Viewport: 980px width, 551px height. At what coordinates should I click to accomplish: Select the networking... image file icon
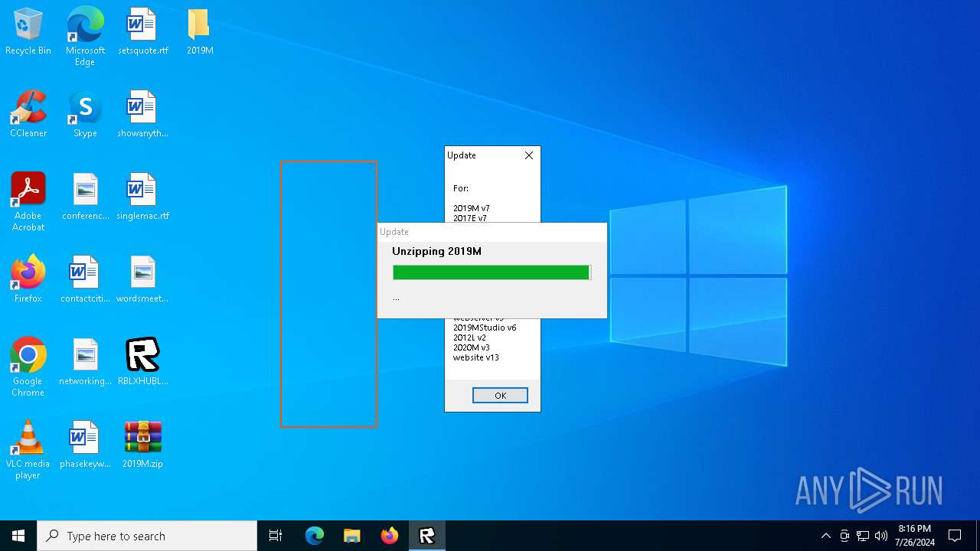tap(85, 362)
